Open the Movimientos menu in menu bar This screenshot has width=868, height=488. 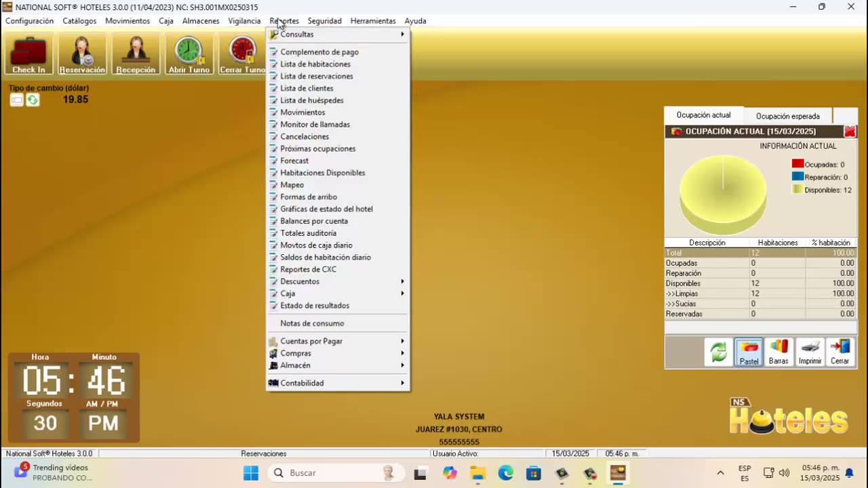(x=127, y=21)
